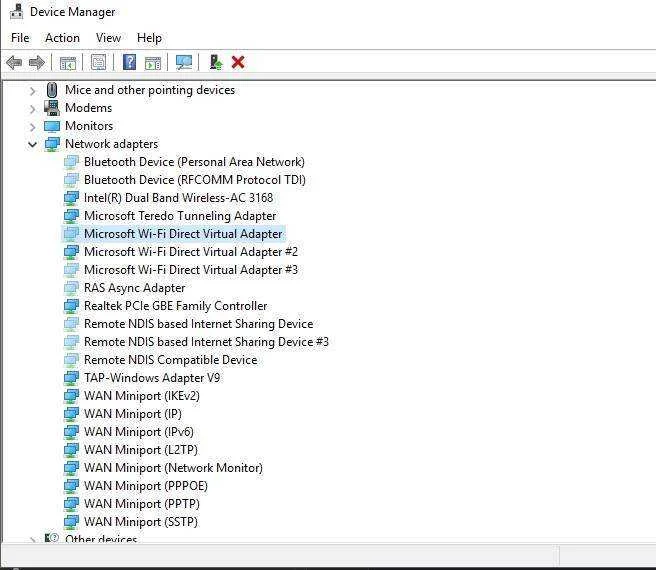Click icon beside Realtek PCIe GBE Family Controller
This screenshot has width=656, height=570.
coord(72,306)
